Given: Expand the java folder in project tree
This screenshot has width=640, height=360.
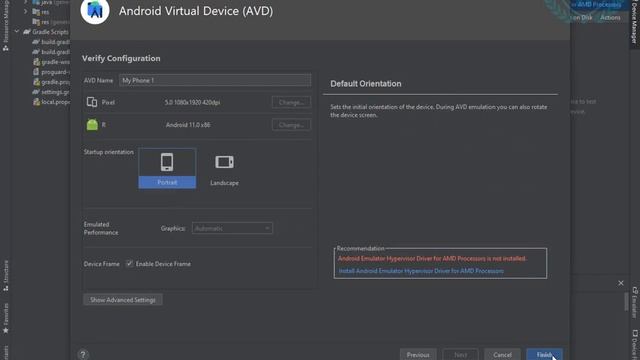Looking at the screenshot, I should (x=26, y=2).
